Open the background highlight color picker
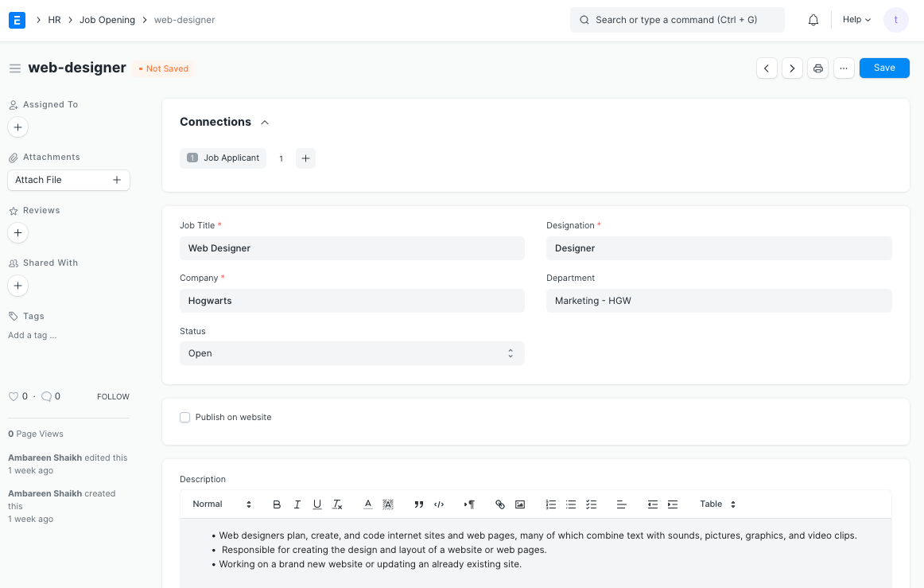924x588 pixels. pos(388,504)
